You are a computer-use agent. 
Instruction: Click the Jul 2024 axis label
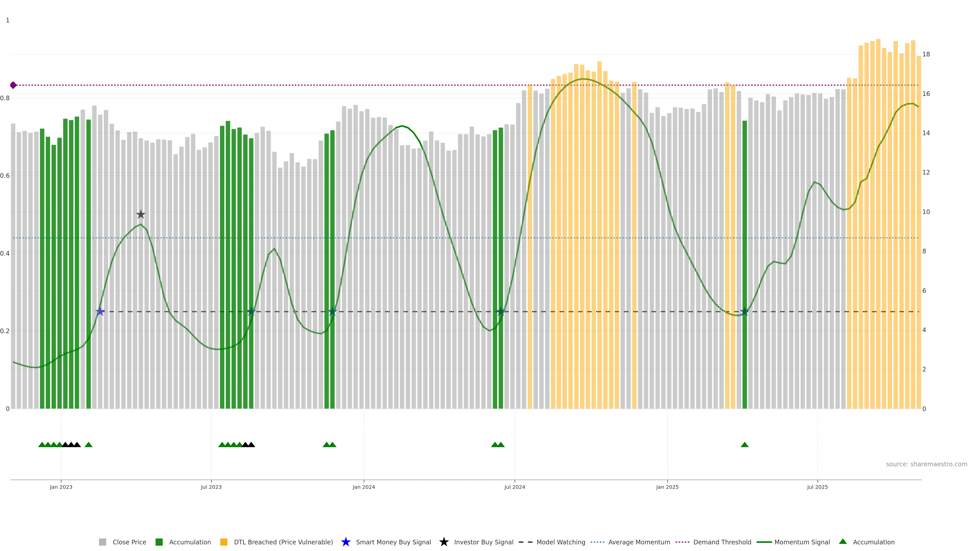(514, 487)
